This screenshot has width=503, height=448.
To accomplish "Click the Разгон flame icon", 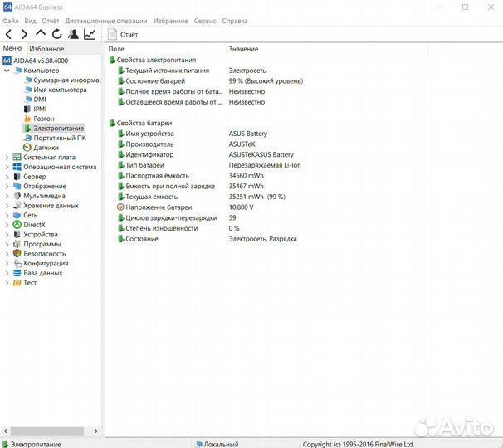I will (x=27, y=119).
